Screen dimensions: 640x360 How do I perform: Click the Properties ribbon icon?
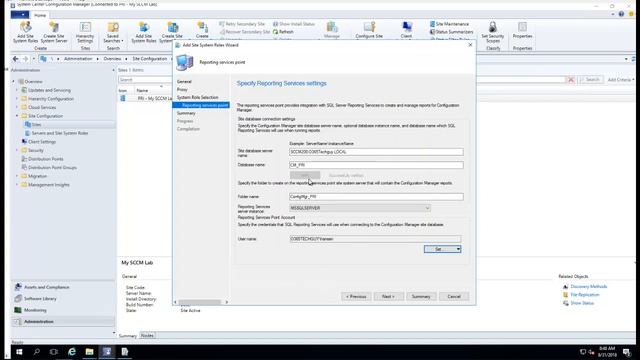522,31
